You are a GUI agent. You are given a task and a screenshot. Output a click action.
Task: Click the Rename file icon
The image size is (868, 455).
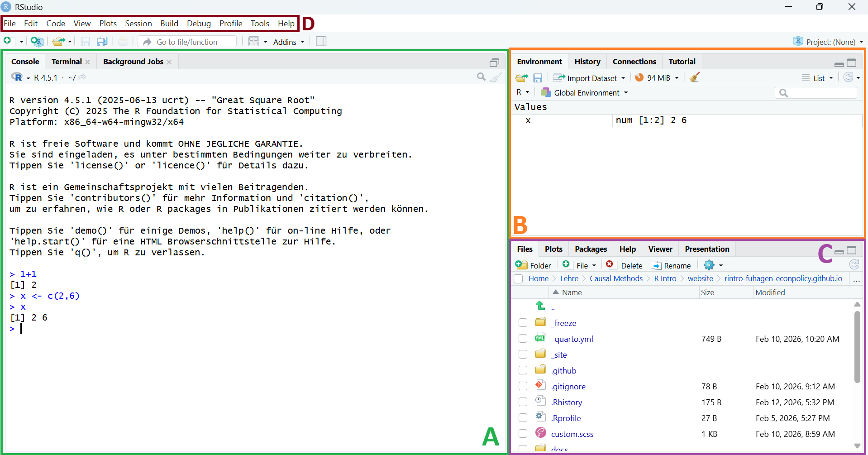[x=656, y=265]
